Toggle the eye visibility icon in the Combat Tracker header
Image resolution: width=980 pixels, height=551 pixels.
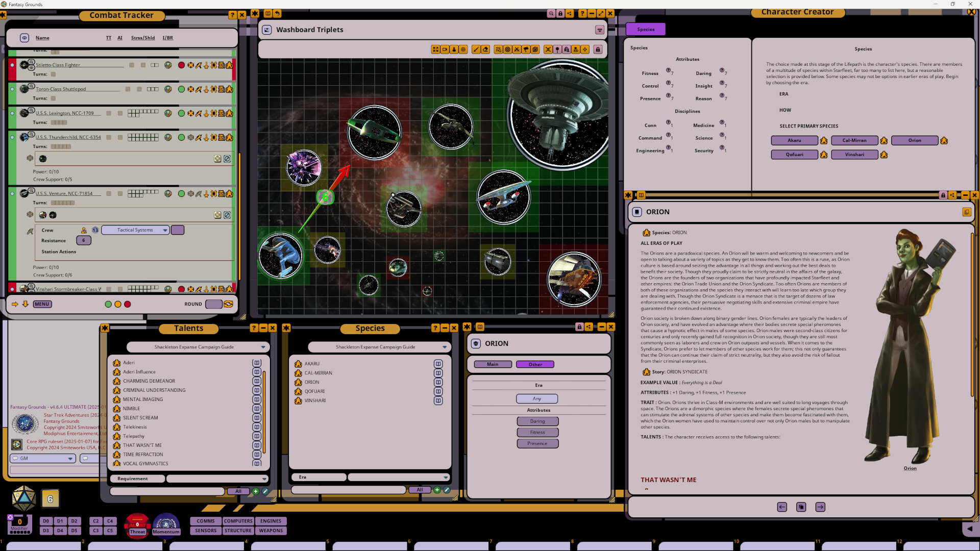point(23,37)
